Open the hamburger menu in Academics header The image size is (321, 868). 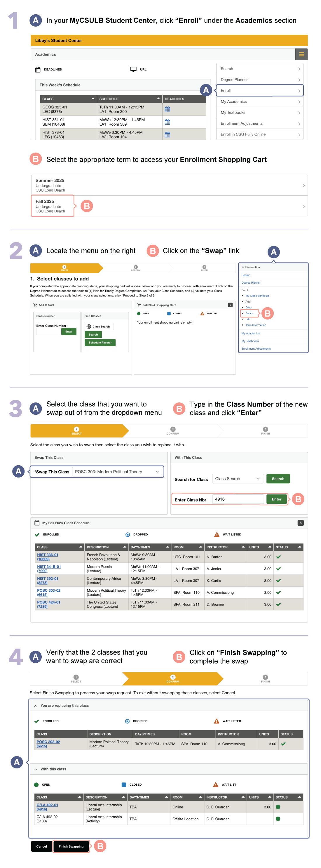tap(301, 54)
